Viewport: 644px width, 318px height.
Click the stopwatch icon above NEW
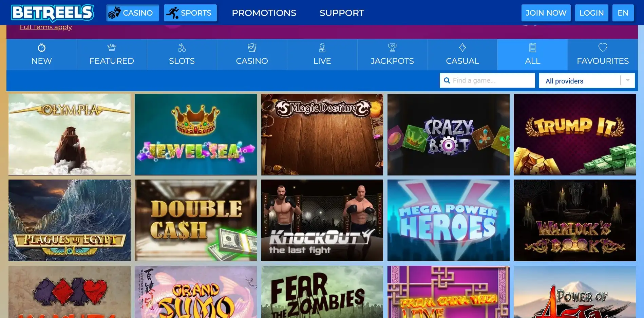click(x=41, y=48)
